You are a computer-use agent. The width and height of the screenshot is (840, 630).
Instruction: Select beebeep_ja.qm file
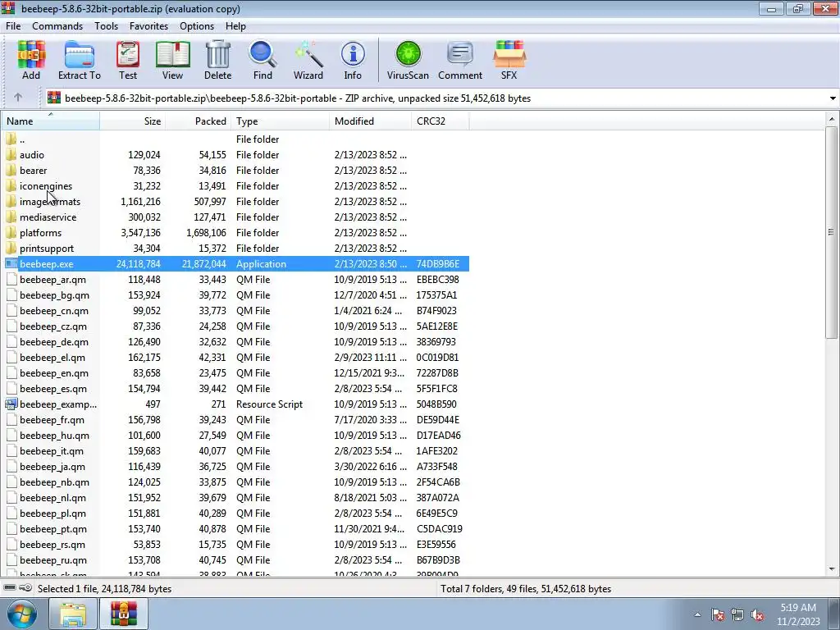point(235,466)
